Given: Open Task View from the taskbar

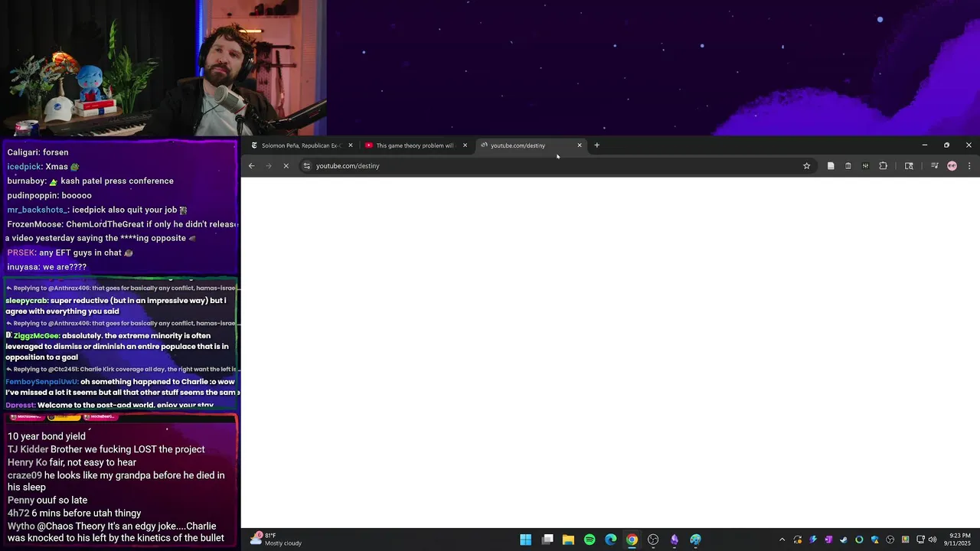Looking at the screenshot, I should pos(547,540).
